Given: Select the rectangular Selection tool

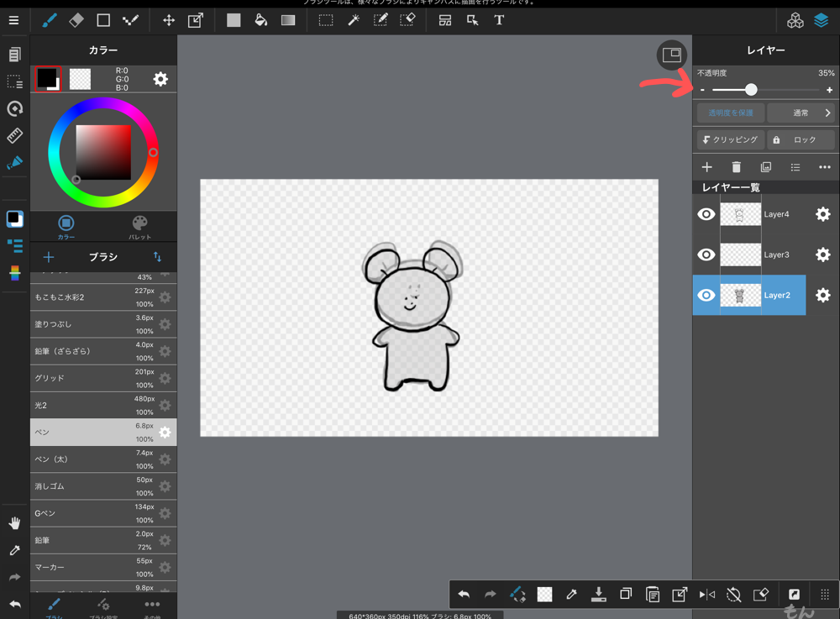Looking at the screenshot, I should coord(326,20).
